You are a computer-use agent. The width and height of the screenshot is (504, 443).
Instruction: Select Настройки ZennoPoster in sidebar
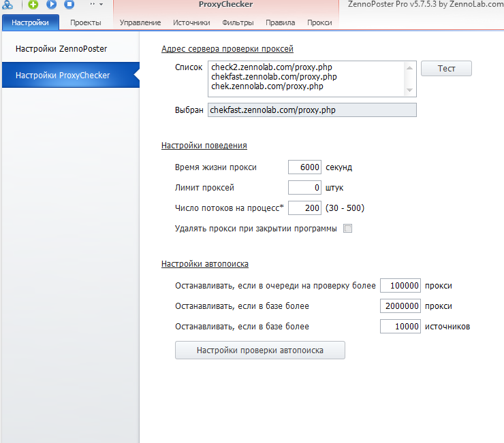[x=71, y=49]
